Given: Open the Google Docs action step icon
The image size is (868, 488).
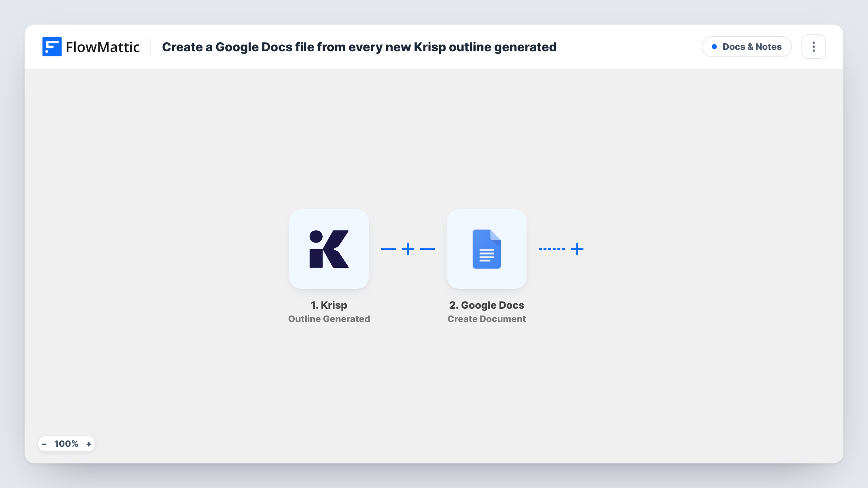Looking at the screenshot, I should (487, 249).
